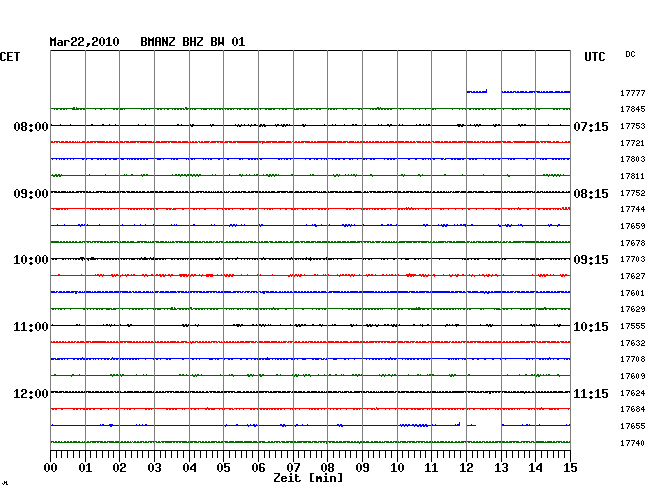Viewport: 650px width, 494px height.
Task: Select the 07:15 UTC time label
Action: 591,126
